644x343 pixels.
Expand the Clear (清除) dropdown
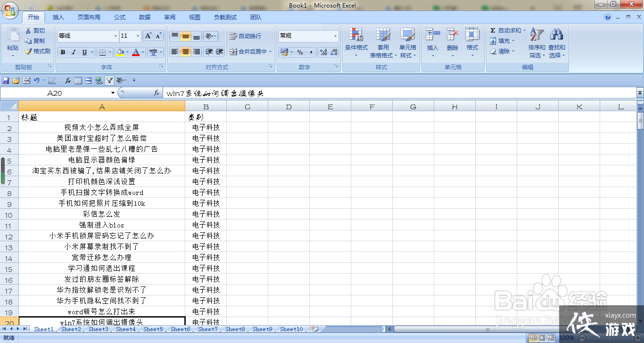[x=513, y=51]
